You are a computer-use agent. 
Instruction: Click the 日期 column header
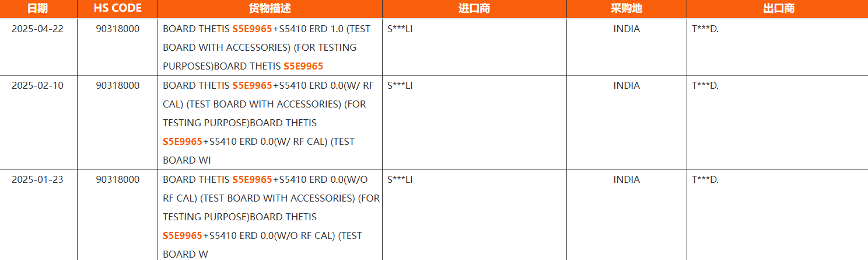pyautogui.click(x=37, y=9)
